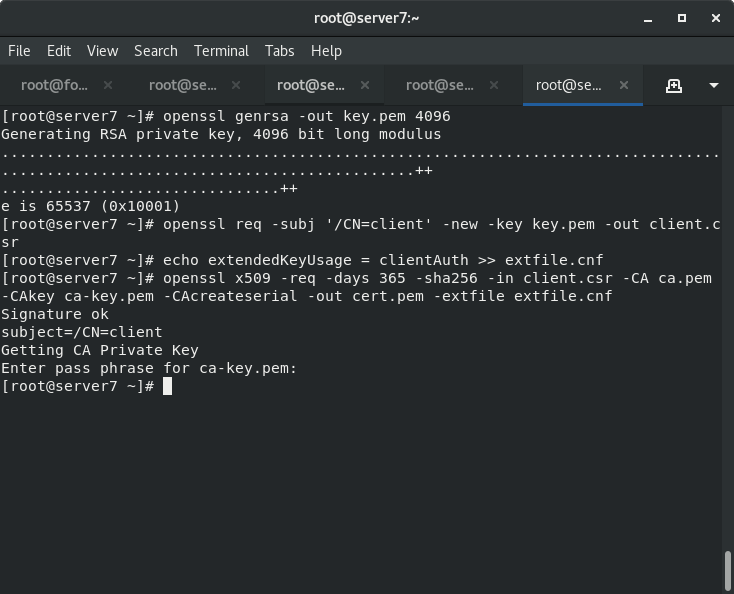Screen dimensions: 734x594
Task: Open the Search menu
Action: coord(156,51)
